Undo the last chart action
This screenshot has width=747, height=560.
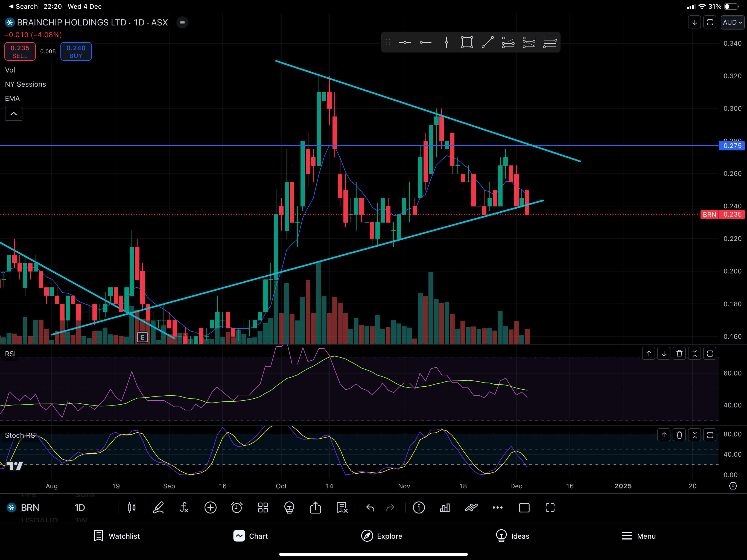click(x=370, y=508)
